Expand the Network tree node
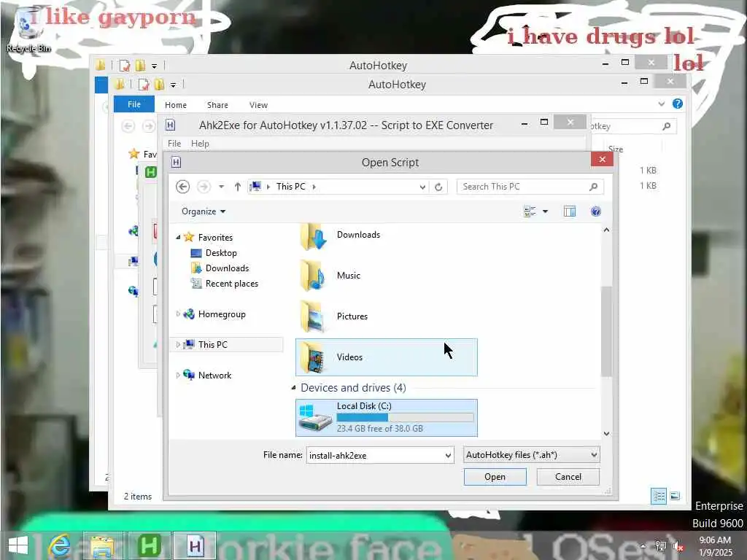The image size is (747, 560). [178, 376]
